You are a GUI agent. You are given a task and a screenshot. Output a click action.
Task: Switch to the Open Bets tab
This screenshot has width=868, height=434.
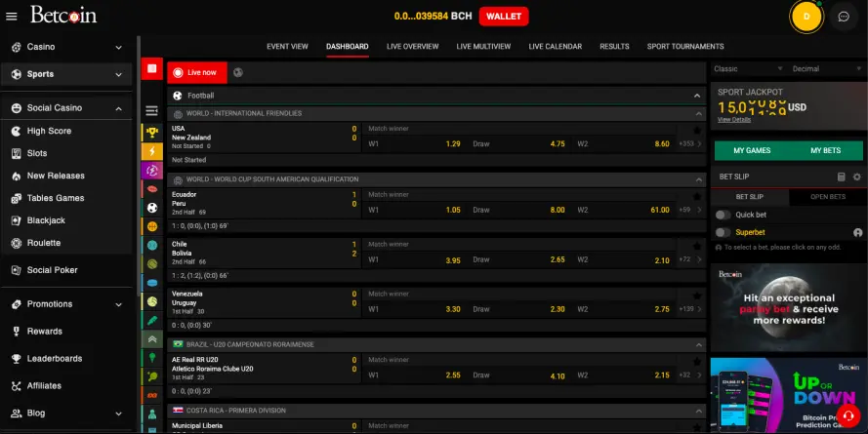click(828, 197)
